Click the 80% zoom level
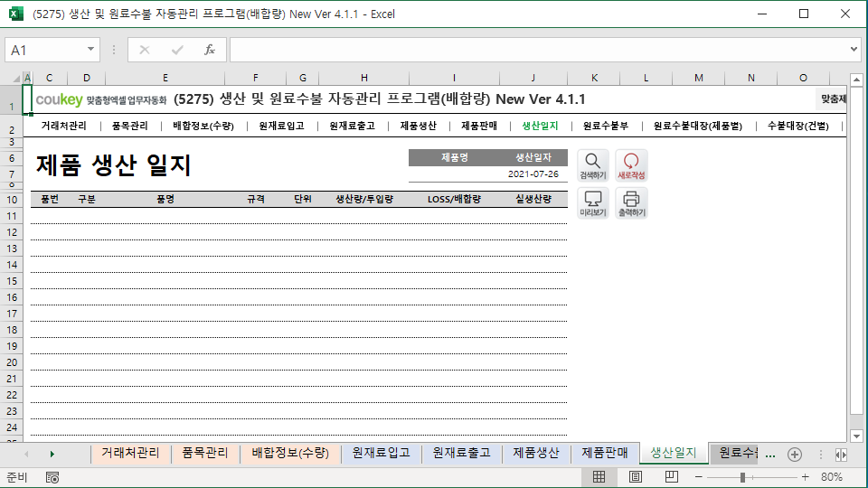This screenshot has height=488, width=868. click(x=832, y=477)
